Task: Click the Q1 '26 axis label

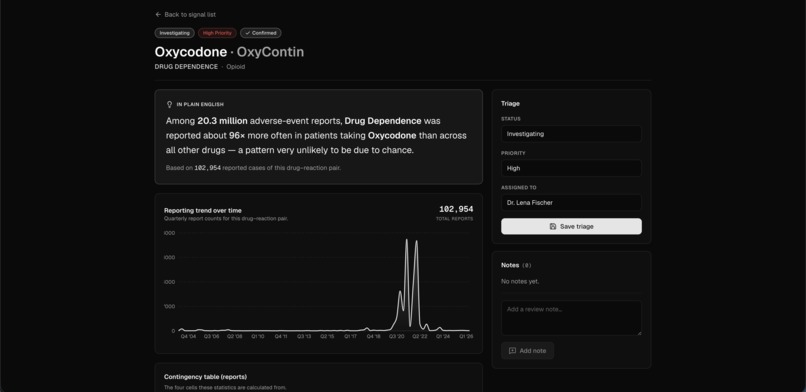Action: pos(466,337)
